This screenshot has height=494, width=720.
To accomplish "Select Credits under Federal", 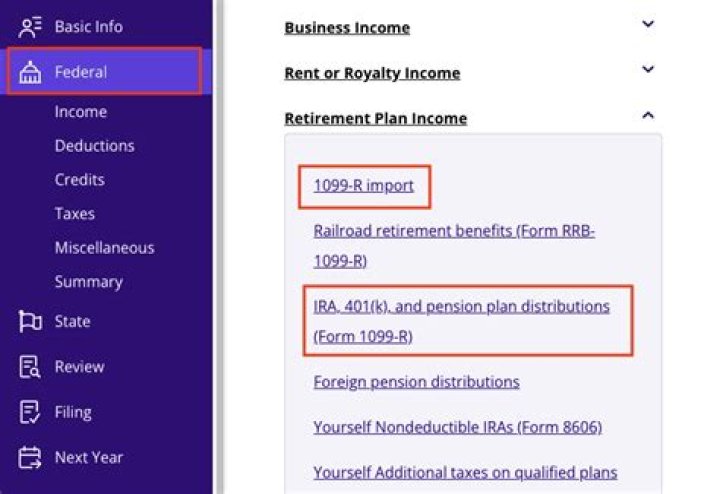I will [80, 180].
